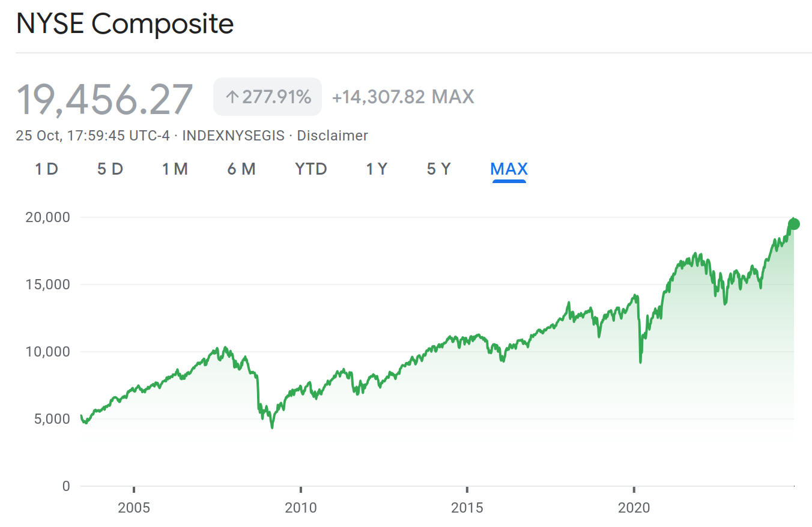812x527 pixels.
Task: Select the YTD time range
Action: pos(311,169)
